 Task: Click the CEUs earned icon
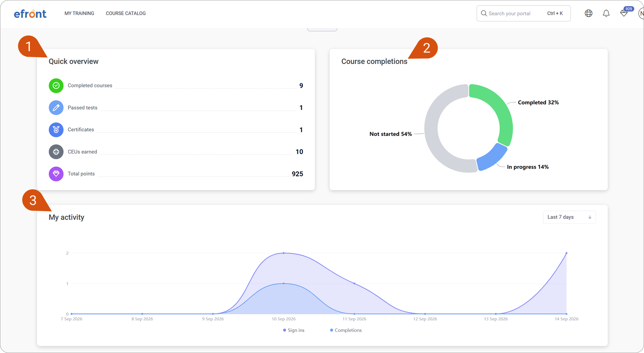click(56, 152)
